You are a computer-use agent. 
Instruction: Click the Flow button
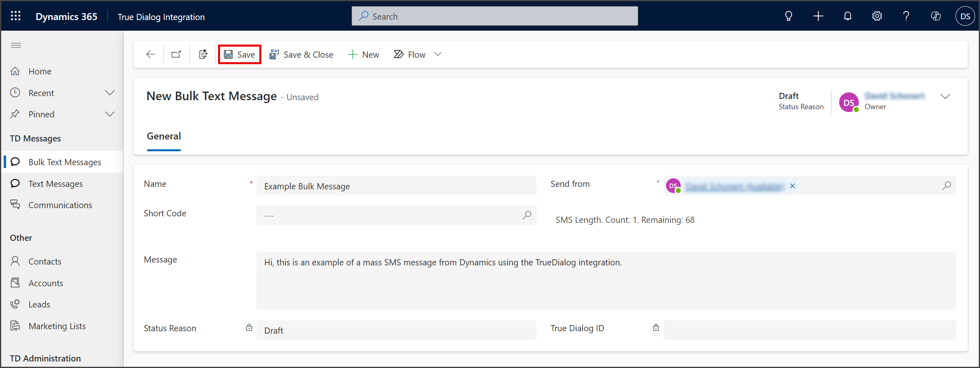410,54
